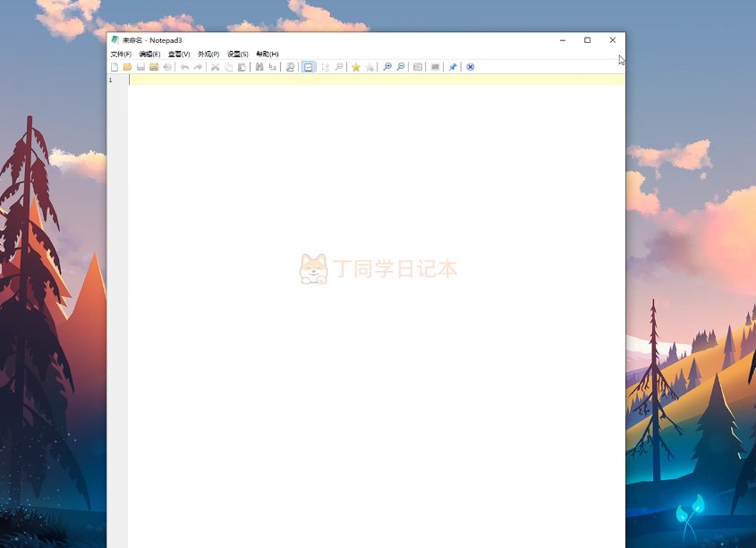Open Find with the binoculars icon
The image size is (756, 548).
pos(259,67)
